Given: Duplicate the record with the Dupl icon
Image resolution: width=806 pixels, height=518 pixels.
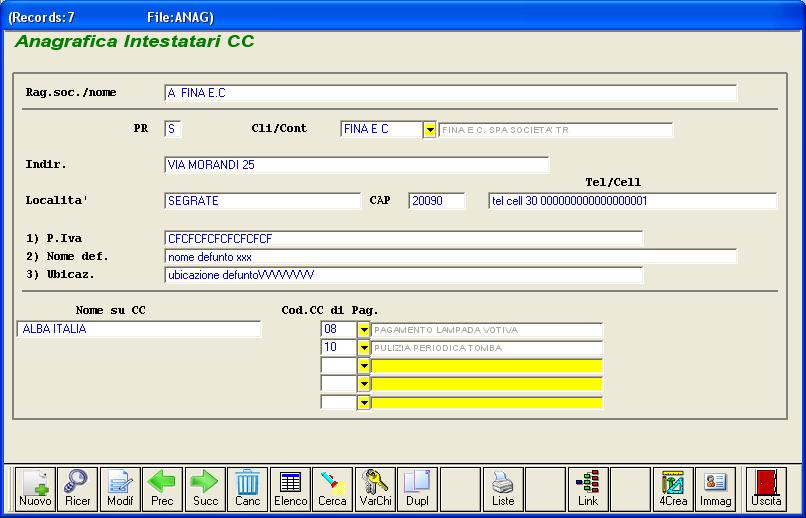Looking at the screenshot, I should coord(418,489).
